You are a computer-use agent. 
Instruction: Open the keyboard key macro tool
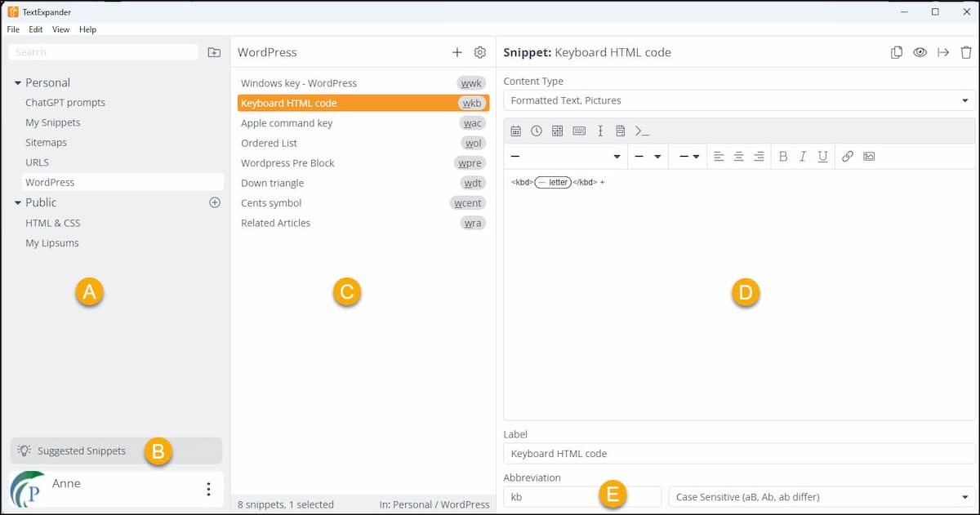[x=579, y=131]
